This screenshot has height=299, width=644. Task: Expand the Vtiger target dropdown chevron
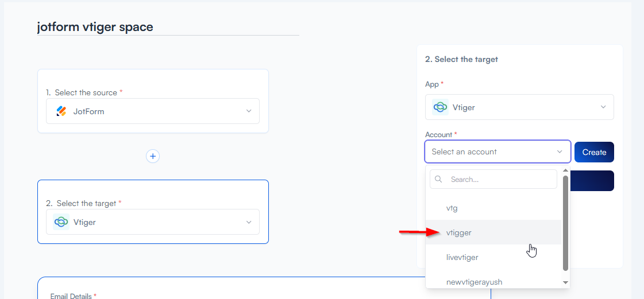click(249, 222)
